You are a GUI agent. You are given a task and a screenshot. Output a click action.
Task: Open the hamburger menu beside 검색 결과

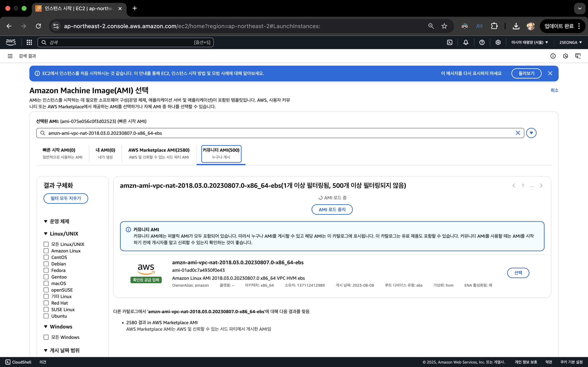click(x=10, y=56)
